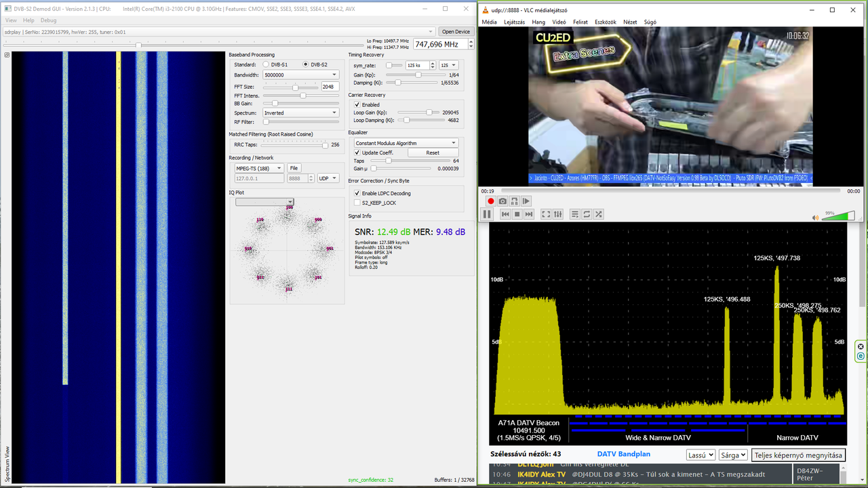Screen dimensions: 868x488
Task: Click next media button in VLC
Action: point(529,214)
